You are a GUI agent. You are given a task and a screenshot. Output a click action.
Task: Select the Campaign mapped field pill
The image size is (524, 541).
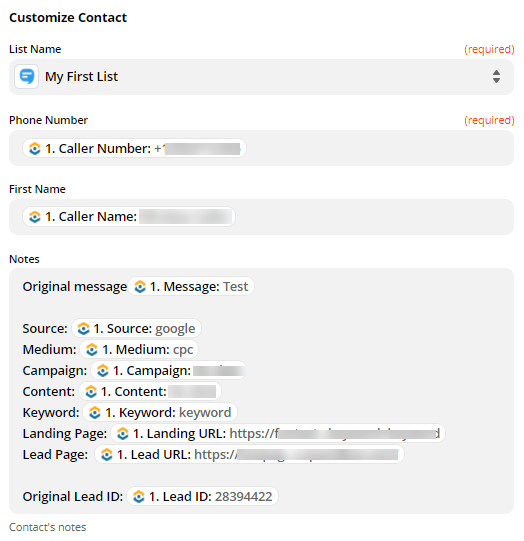[x=168, y=370]
